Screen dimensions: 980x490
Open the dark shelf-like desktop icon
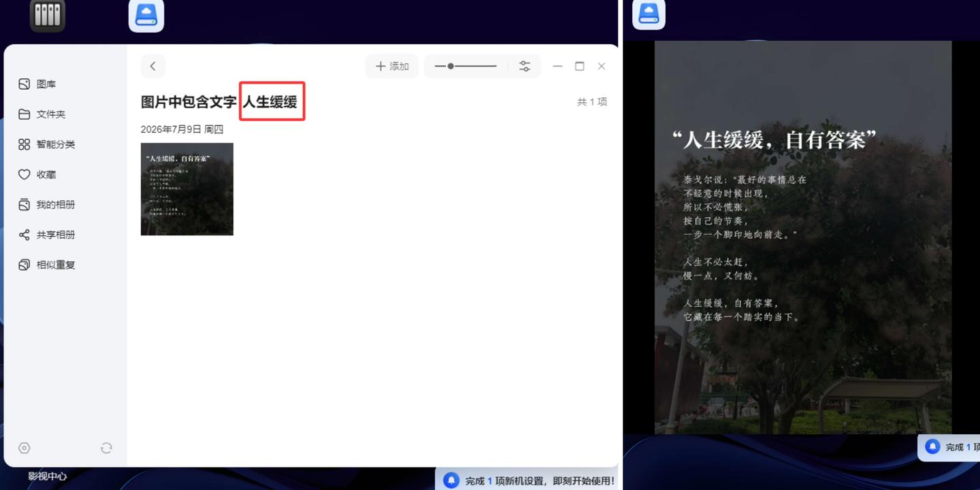tap(48, 15)
